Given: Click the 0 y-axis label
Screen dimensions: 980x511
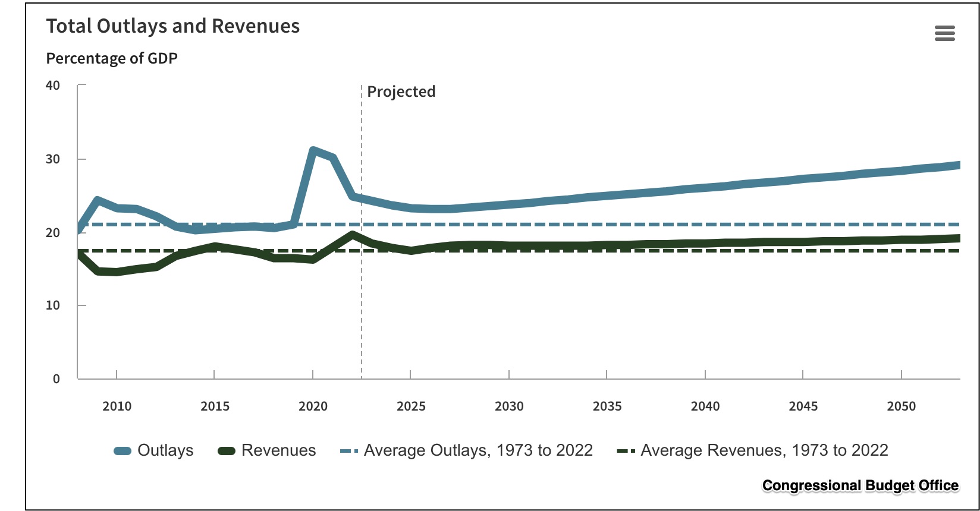Looking at the screenshot, I should coord(56,379).
